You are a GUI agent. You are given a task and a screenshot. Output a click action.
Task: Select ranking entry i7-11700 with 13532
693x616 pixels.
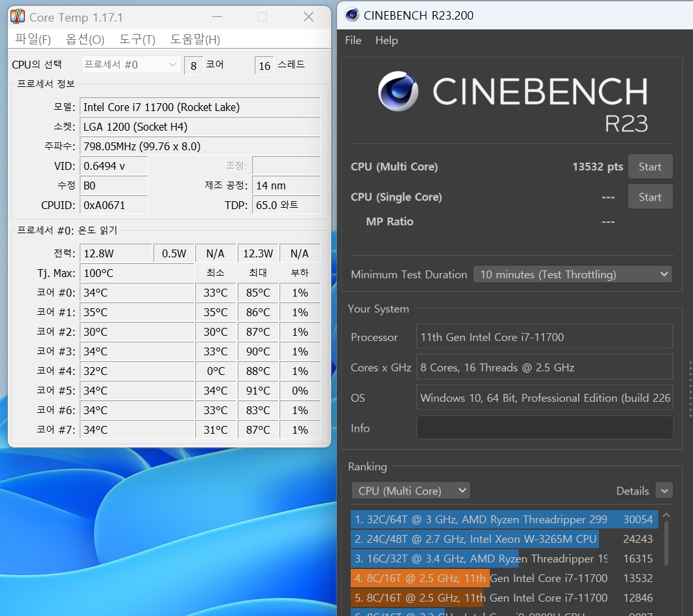coord(504,578)
